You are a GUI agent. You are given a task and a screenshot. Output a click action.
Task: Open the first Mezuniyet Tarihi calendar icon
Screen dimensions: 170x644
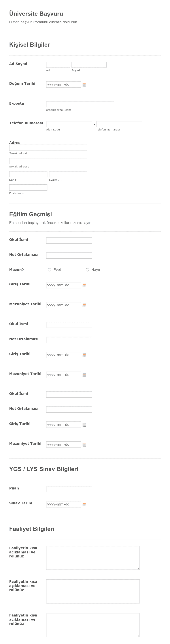tap(84, 305)
